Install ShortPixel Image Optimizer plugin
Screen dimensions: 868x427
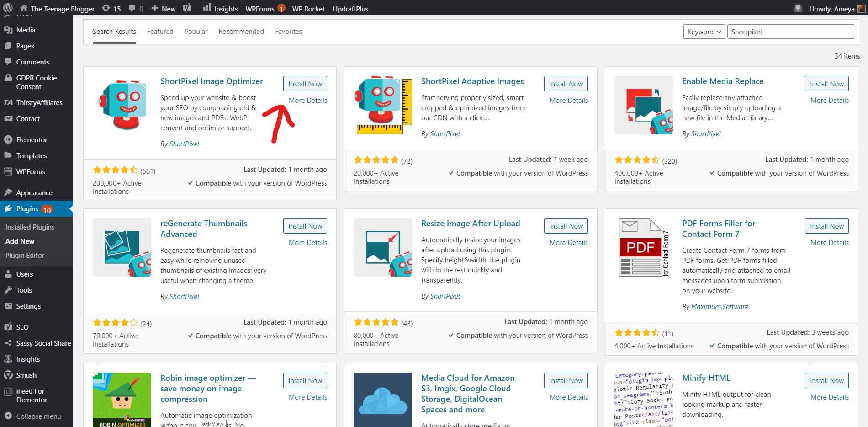click(x=305, y=84)
